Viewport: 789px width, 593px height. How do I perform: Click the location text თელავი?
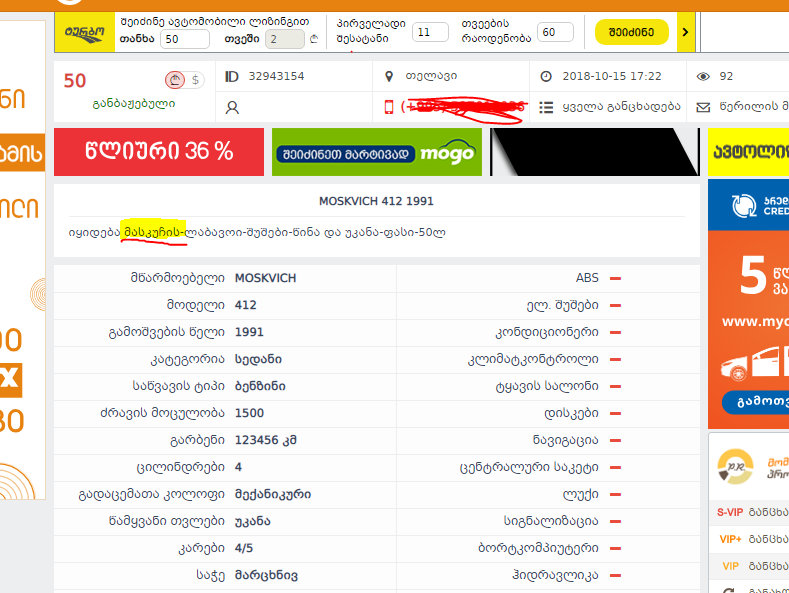coord(431,76)
